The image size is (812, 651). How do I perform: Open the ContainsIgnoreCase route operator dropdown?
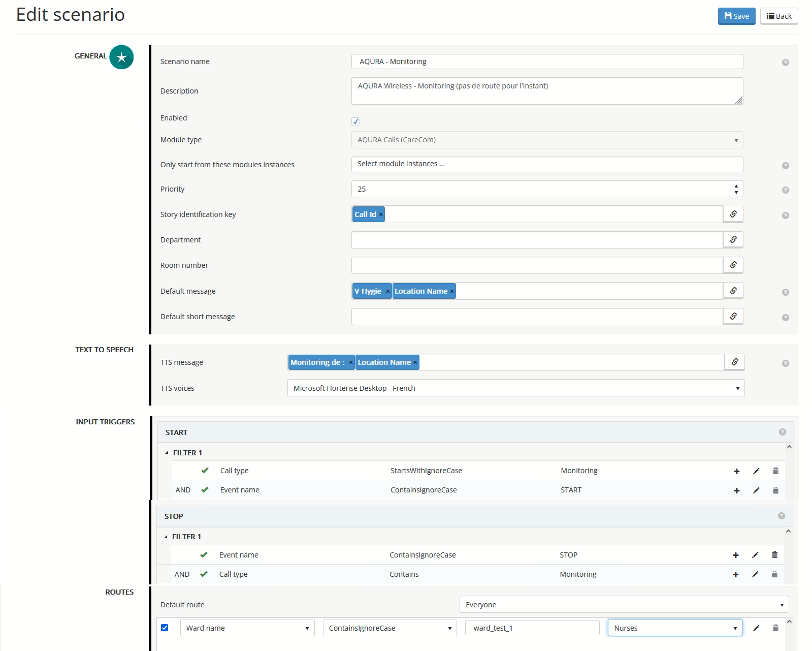[x=390, y=628]
